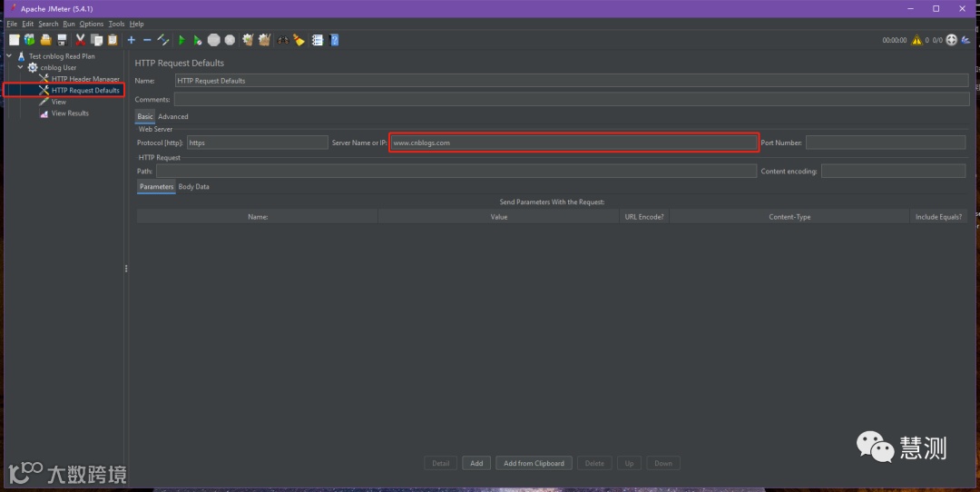The image size is (980, 492).
Task: Click the URL Encode? column header
Action: 644,217
